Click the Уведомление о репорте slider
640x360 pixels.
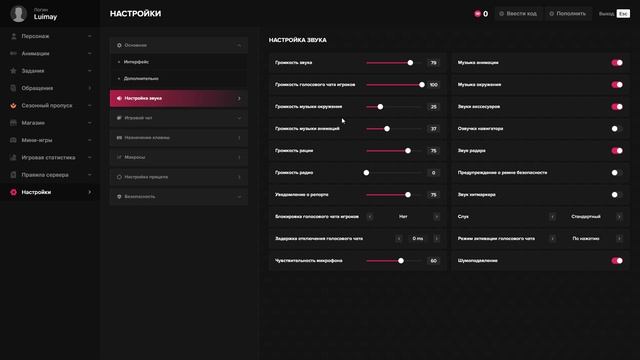tap(394, 195)
